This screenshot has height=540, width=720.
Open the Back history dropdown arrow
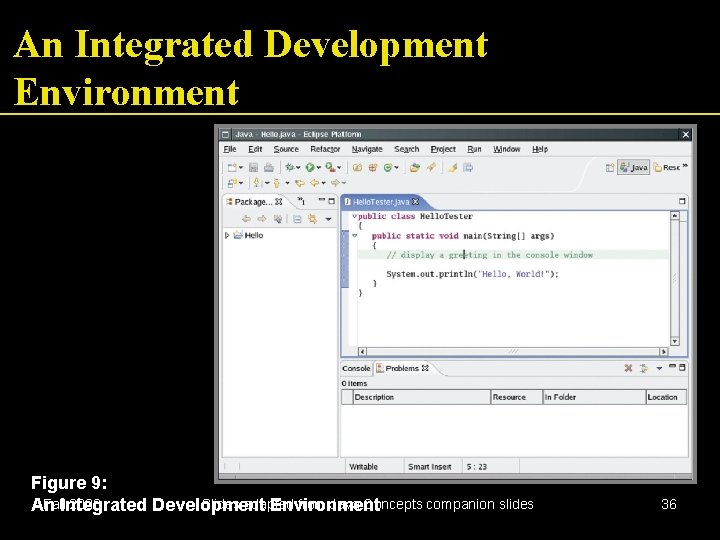(x=324, y=183)
